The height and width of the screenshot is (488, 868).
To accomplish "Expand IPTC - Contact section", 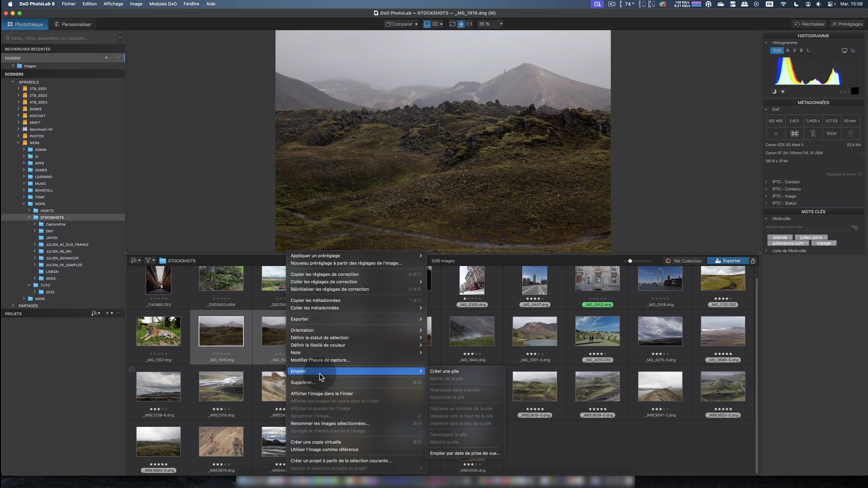I will coord(766,182).
